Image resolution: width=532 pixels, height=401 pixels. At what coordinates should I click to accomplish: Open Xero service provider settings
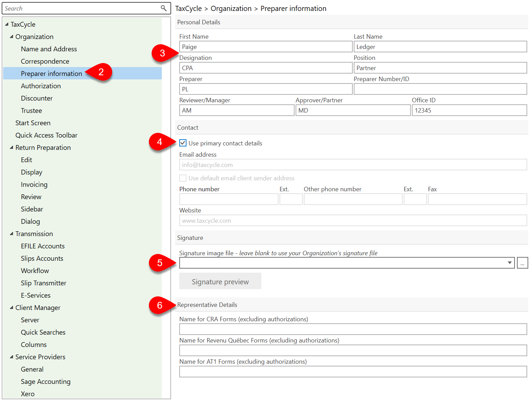[28, 394]
